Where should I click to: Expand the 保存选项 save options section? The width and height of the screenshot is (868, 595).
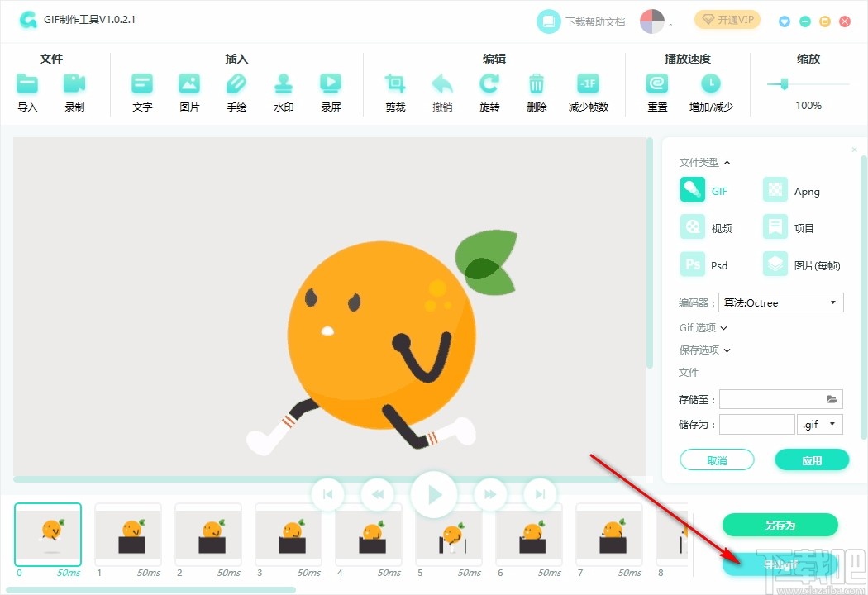(x=704, y=350)
